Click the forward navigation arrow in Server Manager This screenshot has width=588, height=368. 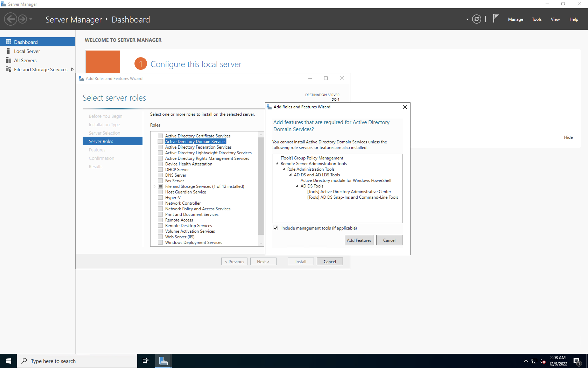pyautogui.click(x=23, y=19)
